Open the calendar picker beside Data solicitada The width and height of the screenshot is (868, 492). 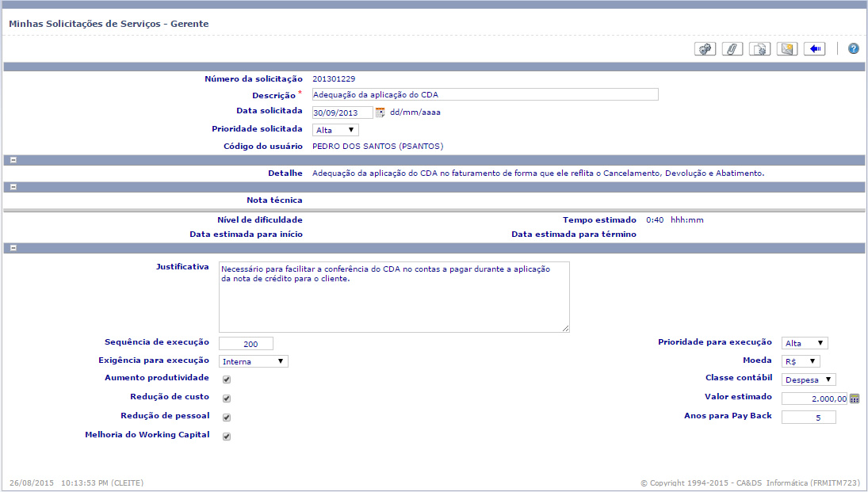tap(380, 113)
